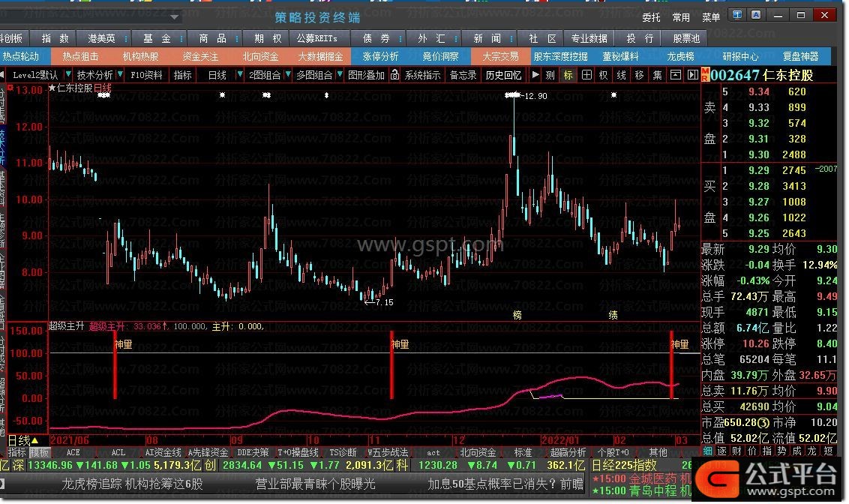Click the monitor screen icon in title bar
This screenshot has height=504, width=849.
pyautogui.click(x=737, y=15)
